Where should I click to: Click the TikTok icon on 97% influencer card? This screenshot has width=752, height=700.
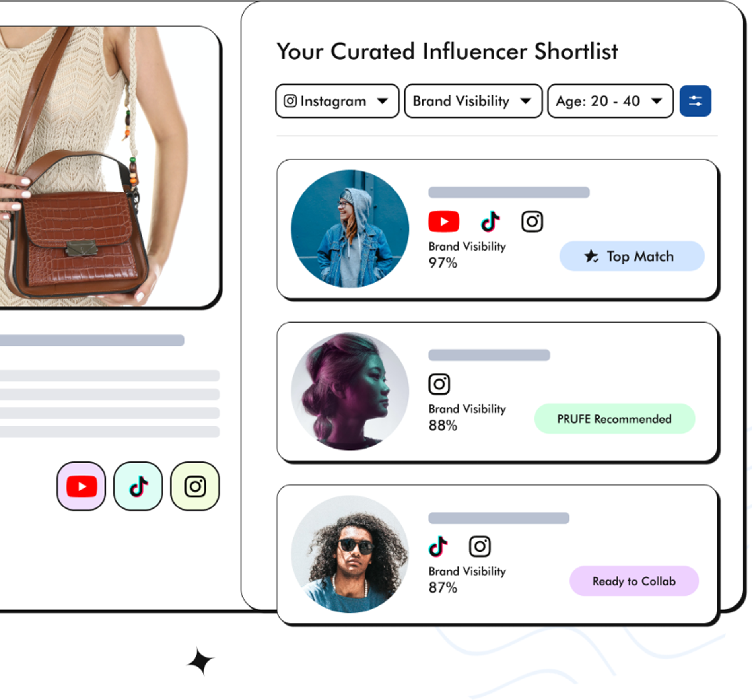(x=490, y=222)
